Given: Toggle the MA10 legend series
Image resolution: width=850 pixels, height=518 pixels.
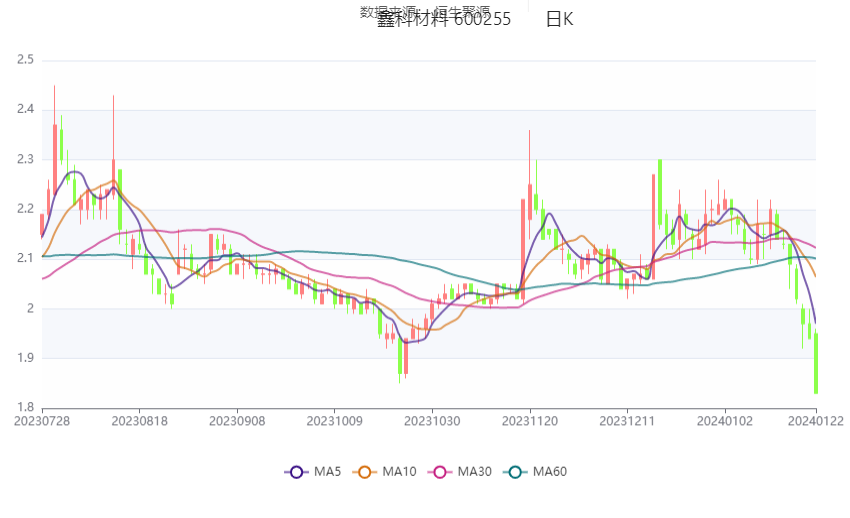Looking at the screenshot, I should (x=384, y=472).
